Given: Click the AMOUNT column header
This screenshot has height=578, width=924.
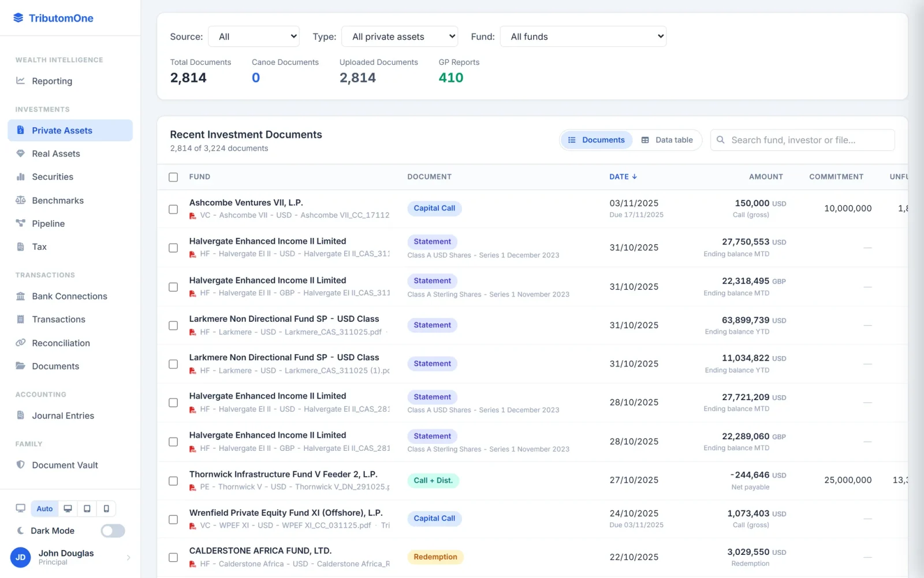Looking at the screenshot, I should [x=766, y=177].
